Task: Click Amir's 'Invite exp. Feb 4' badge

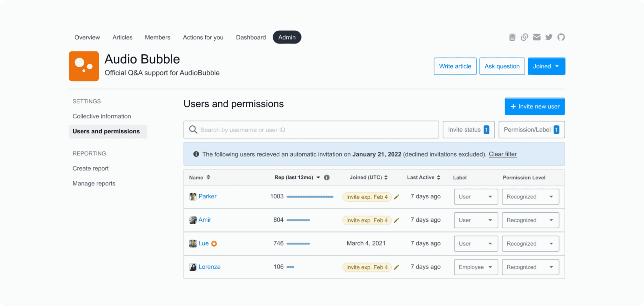Action: tap(367, 220)
